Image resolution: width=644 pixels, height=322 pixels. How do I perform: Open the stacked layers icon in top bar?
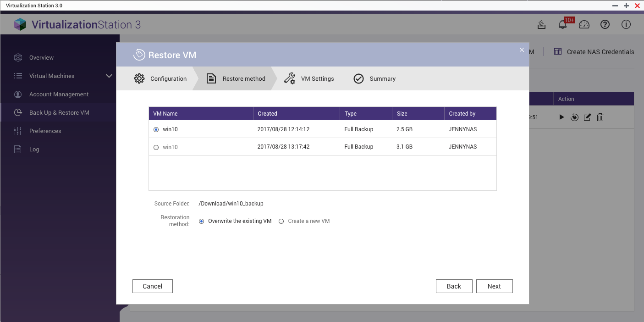tap(541, 25)
